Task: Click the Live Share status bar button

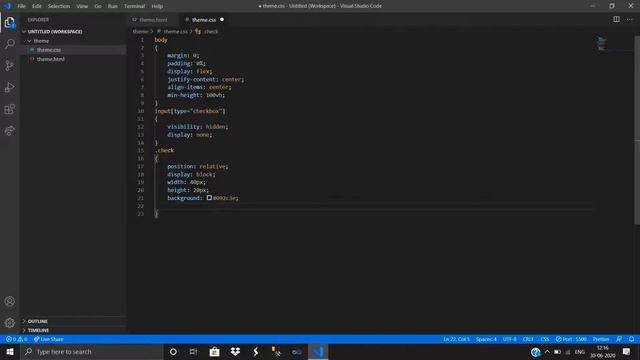Action: (49, 339)
